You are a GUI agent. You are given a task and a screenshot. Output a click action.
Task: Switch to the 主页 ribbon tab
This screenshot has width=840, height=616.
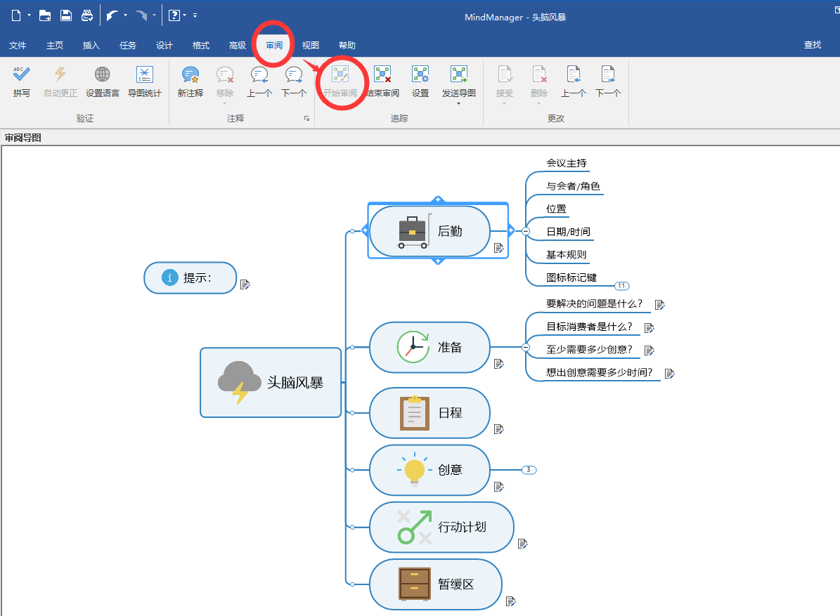point(55,46)
